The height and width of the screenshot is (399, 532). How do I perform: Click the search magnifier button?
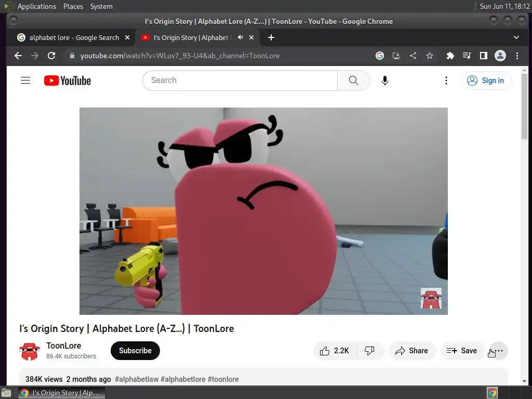[353, 81]
